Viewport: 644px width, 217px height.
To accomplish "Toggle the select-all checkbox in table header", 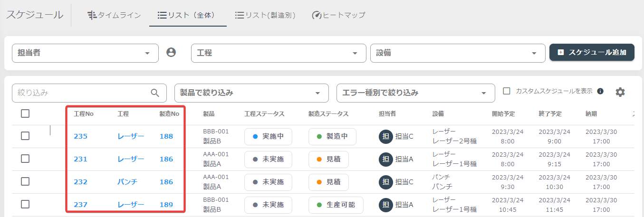I will (x=26, y=113).
